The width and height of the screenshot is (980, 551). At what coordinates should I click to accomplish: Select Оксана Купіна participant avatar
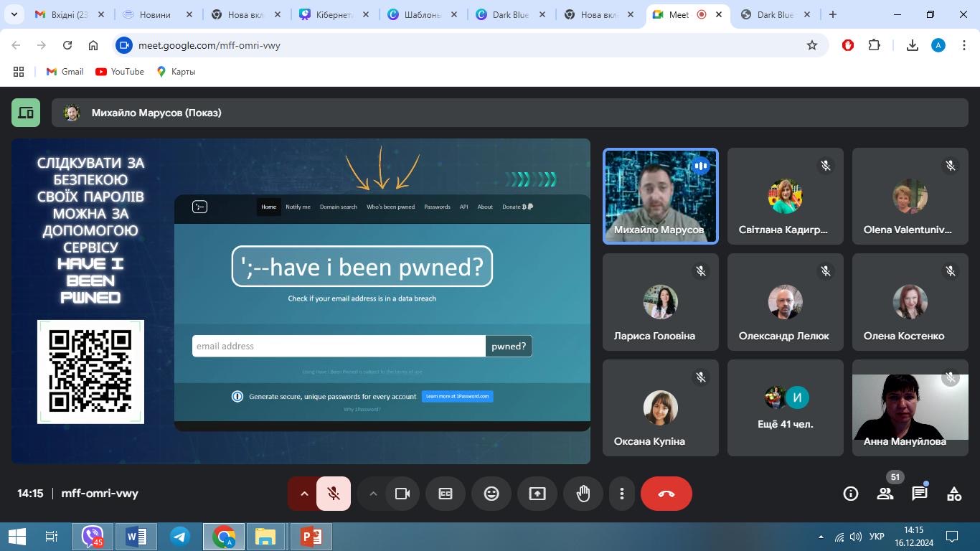(660, 408)
